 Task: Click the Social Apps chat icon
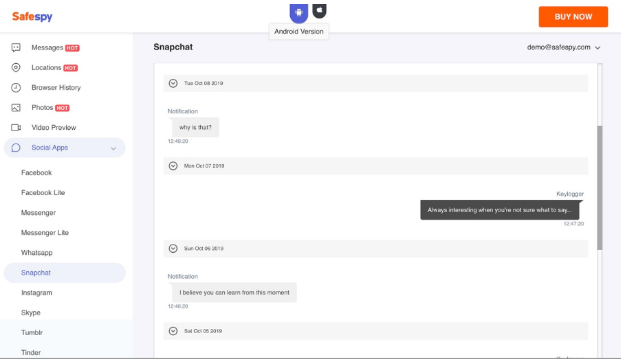(16, 148)
